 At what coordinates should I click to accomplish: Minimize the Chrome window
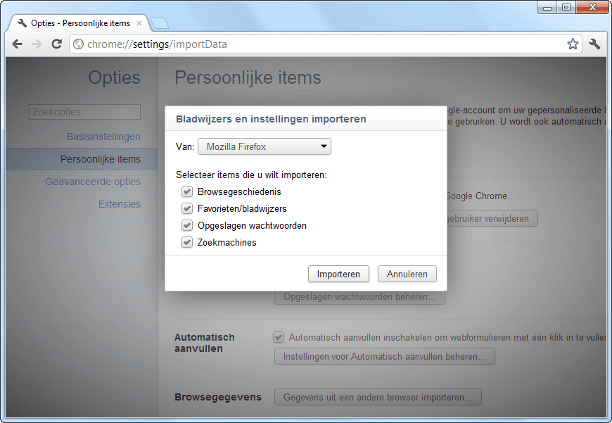pyautogui.click(x=547, y=8)
